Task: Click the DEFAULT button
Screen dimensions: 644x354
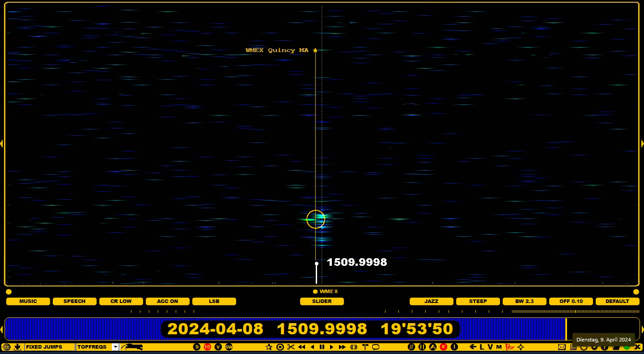Action: tap(617, 301)
